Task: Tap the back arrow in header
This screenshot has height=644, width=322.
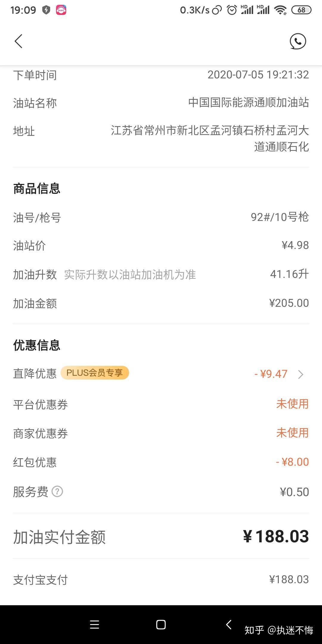Action: tap(18, 41)
